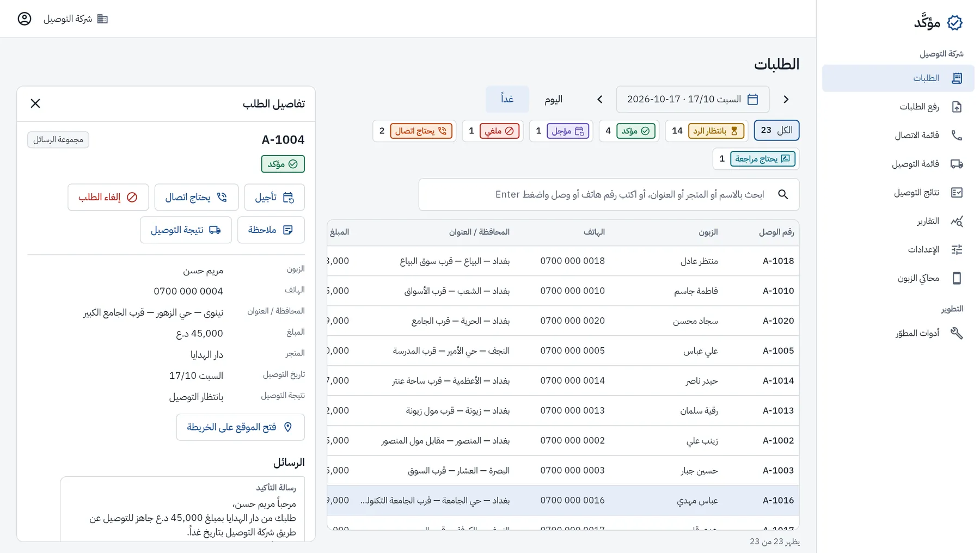
Task: Click the نتيجة التوصيل button
Action: [186, 230]
